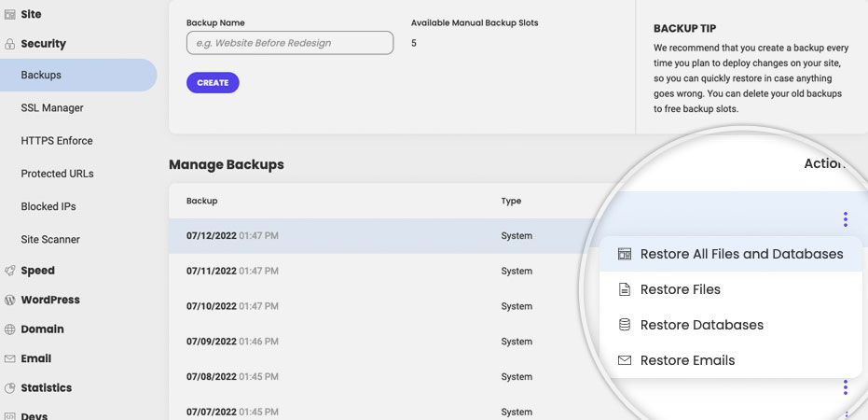Click database icon beside Restore Databases
868x420 pixels.
point(625,325)
